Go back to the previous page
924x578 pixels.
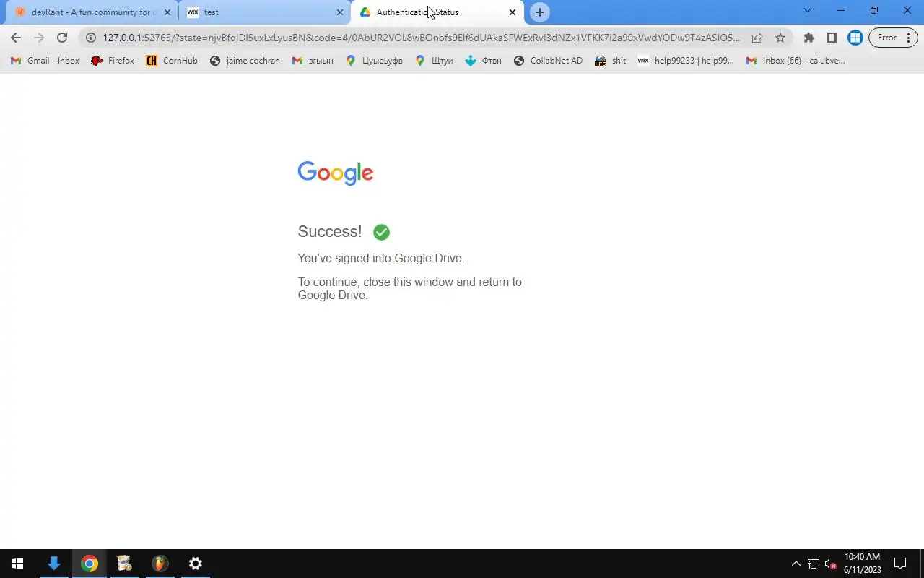click(x=16, y=38)
